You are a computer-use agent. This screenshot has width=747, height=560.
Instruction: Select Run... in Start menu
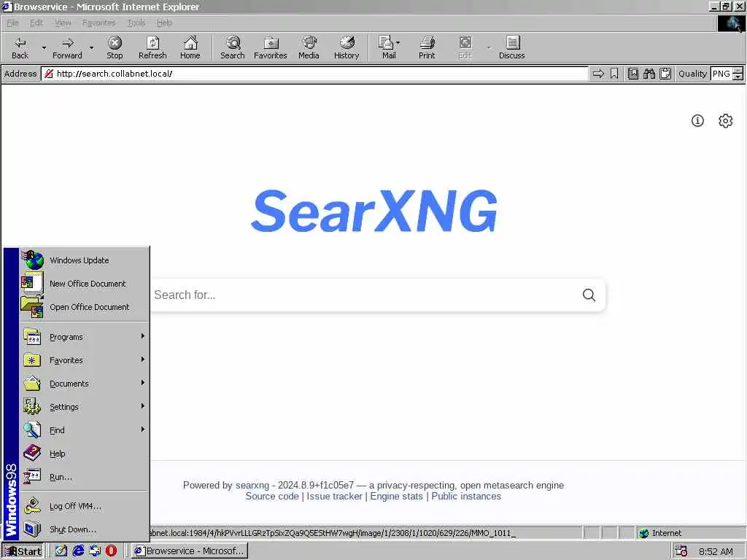pos(84,477)
